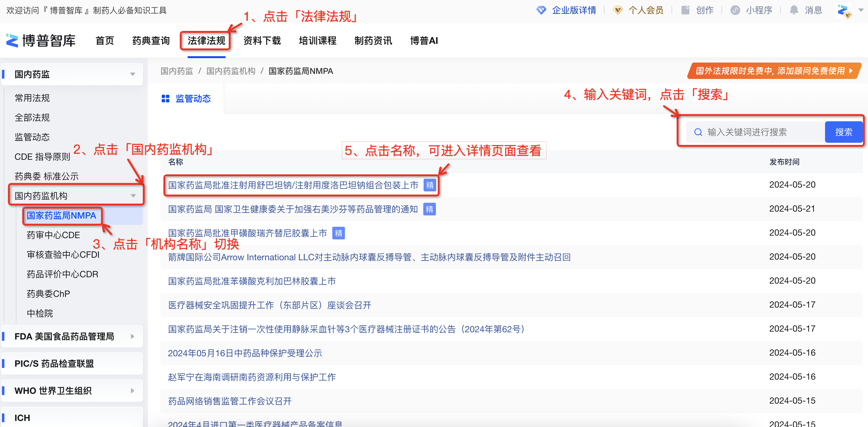Click the diamond icon beside 企业版详情
The width and height of the screenshot is (868, 427).
[x=541, y=10]
